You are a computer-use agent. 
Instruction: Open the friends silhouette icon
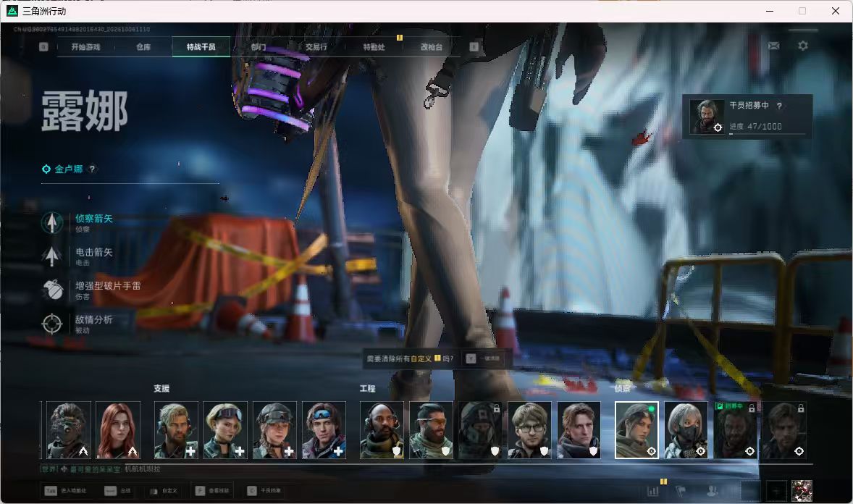(712, 491)
